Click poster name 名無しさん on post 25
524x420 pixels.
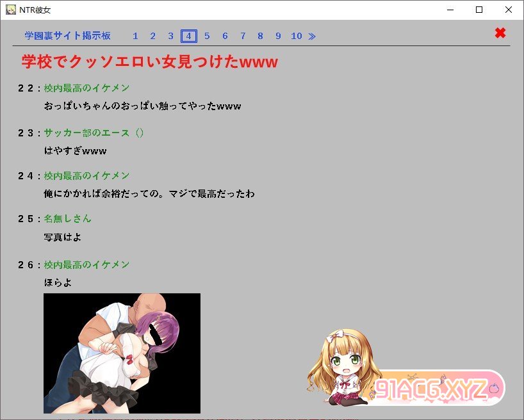pyautogui.click(x=67, y=219)
